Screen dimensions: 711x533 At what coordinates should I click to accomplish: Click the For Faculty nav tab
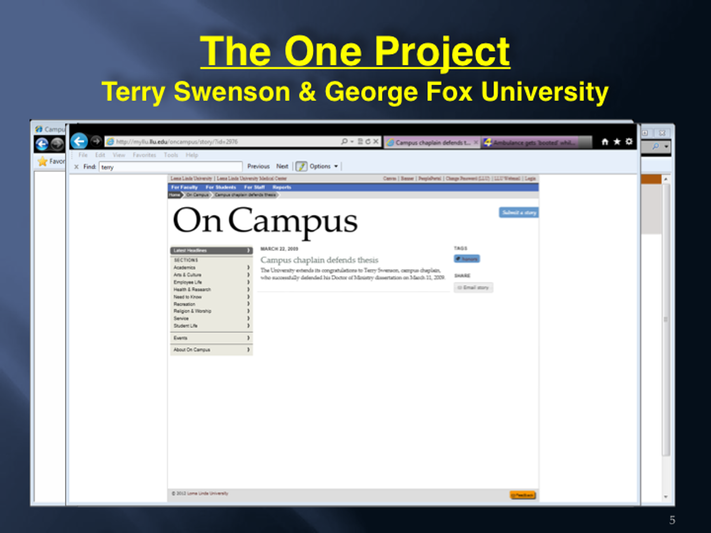(184, 187)
